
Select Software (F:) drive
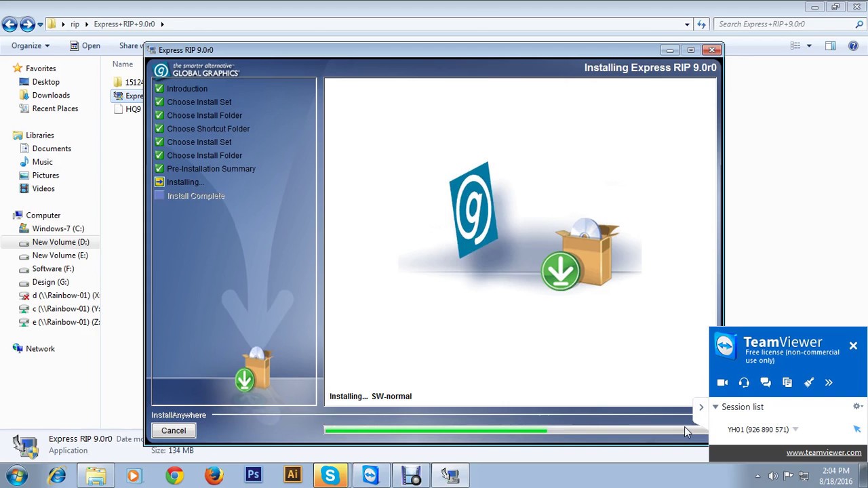53,268
